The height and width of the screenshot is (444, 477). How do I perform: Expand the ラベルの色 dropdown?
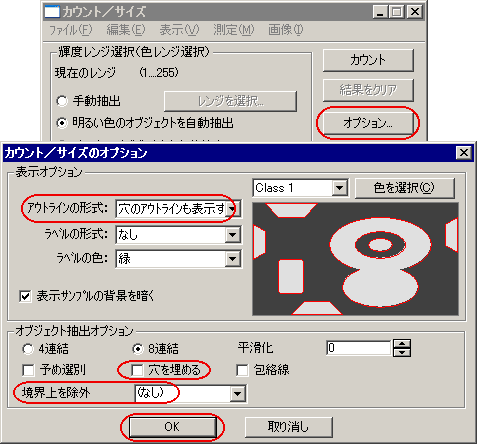point(233,259)
